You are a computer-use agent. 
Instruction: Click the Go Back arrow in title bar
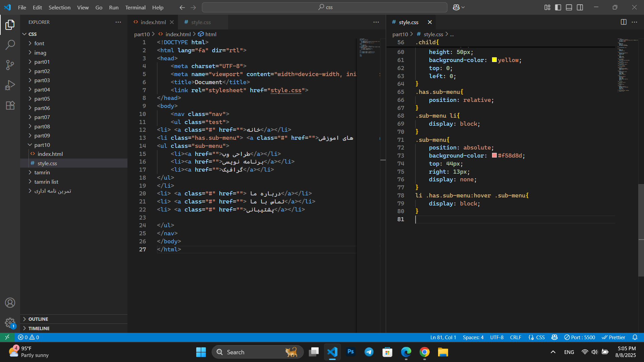point(182,7)
